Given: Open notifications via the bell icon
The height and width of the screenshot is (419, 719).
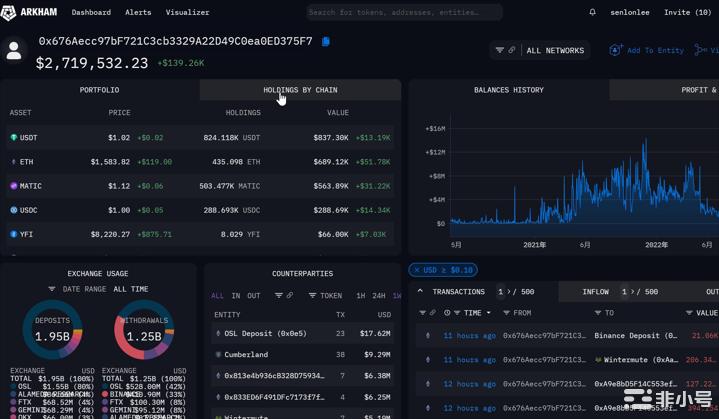Looking at the screenshot, I should [x=592, y=12].
